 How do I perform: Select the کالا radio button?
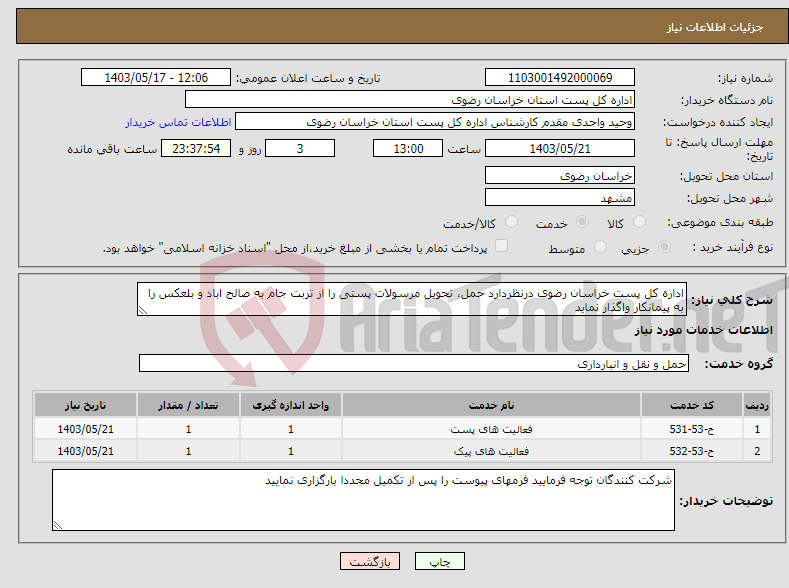tap(639, 222)
